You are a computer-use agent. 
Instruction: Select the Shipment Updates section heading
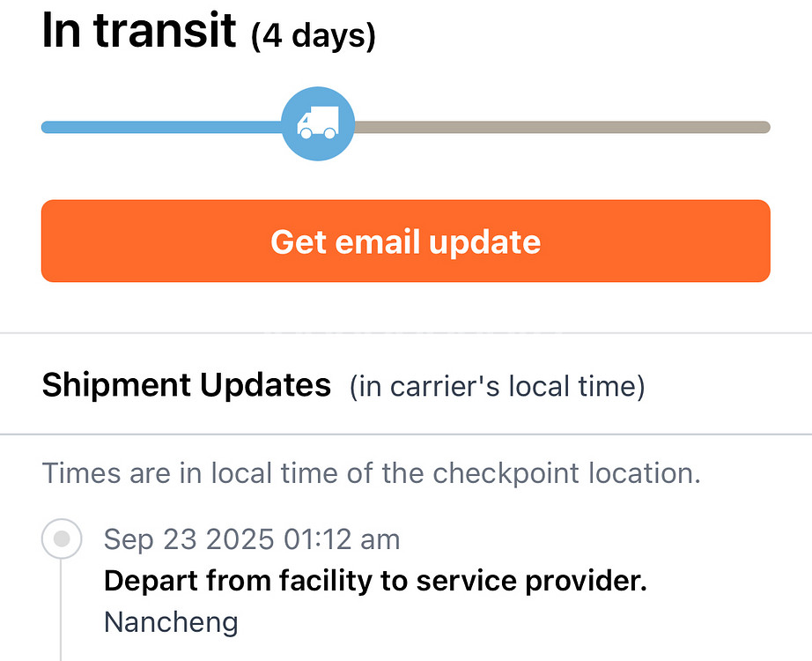tap(187, 385)
